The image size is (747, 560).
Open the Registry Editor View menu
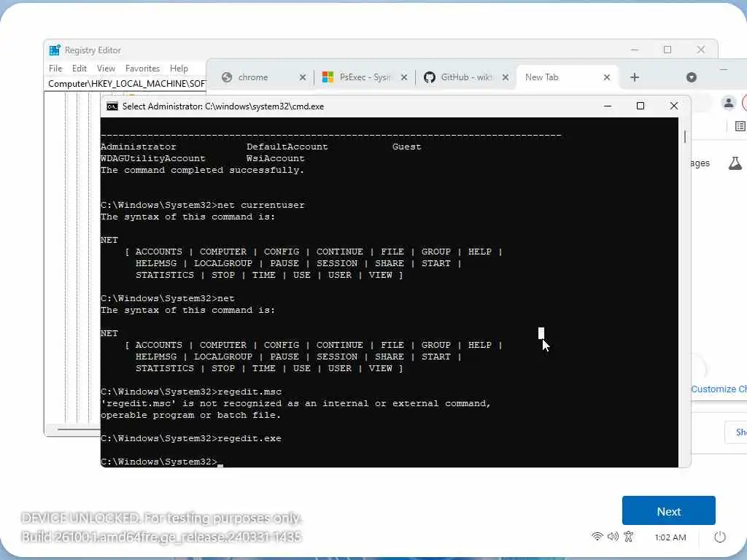106,69
